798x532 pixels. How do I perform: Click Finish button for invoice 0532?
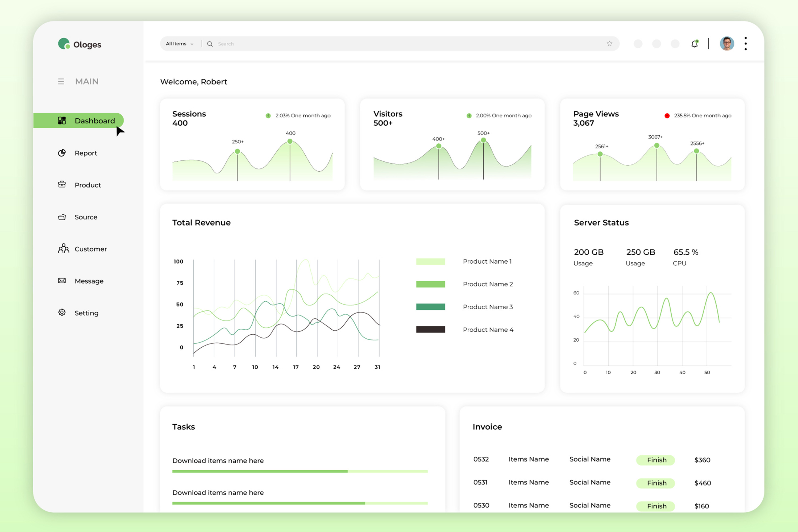pos(656,460)
